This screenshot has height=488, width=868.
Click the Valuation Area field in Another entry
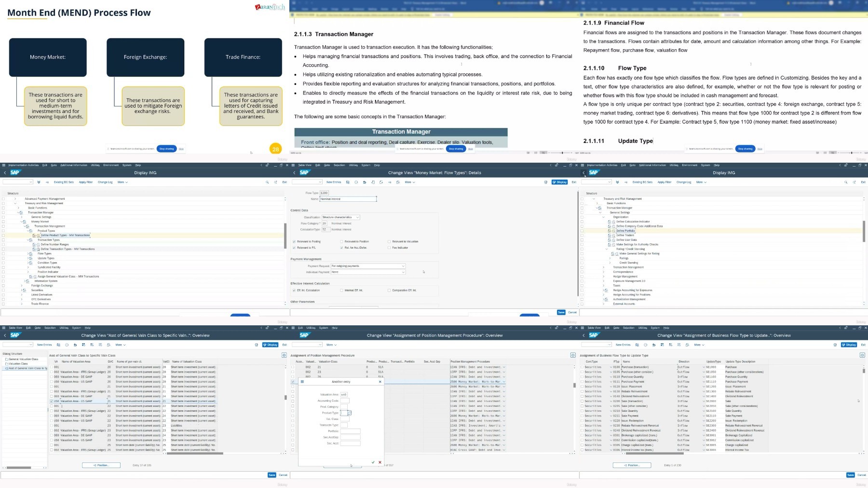pos(344,394)
